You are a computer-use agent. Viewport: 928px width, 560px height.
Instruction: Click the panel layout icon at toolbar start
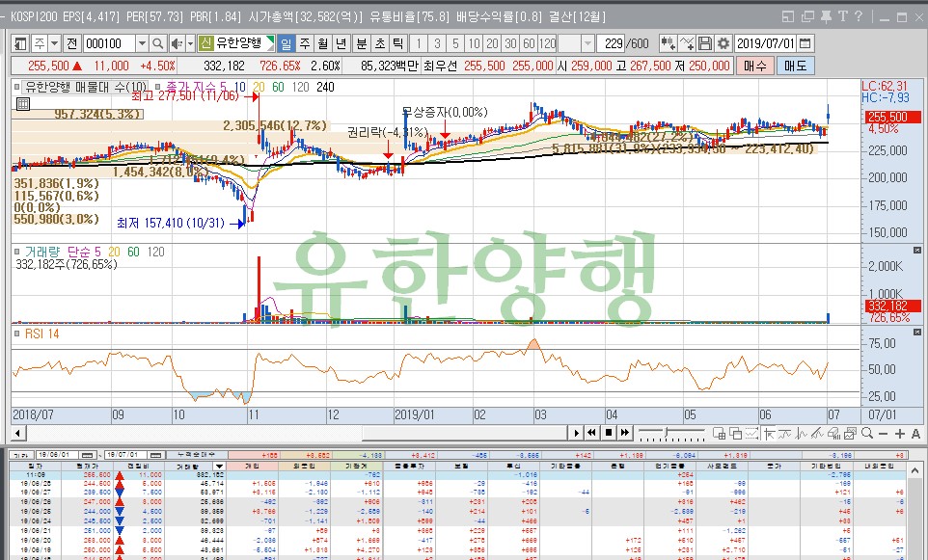[x=20, y=43]
